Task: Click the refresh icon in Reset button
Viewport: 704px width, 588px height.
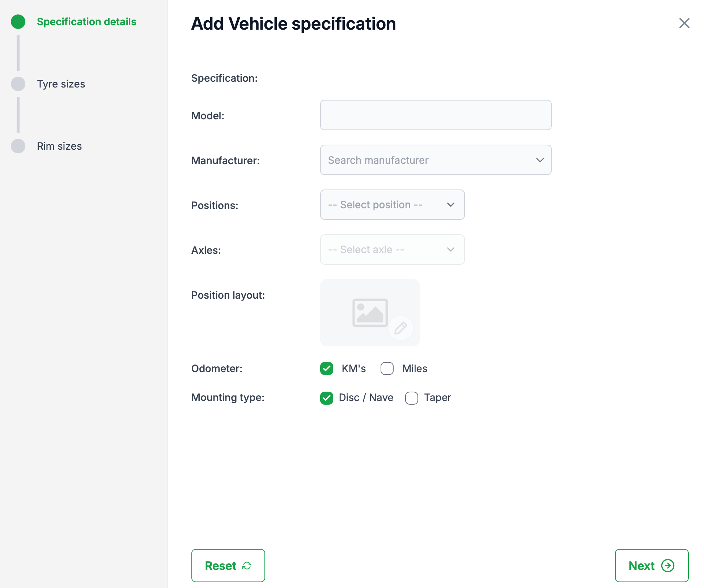Action: (247, 566)
